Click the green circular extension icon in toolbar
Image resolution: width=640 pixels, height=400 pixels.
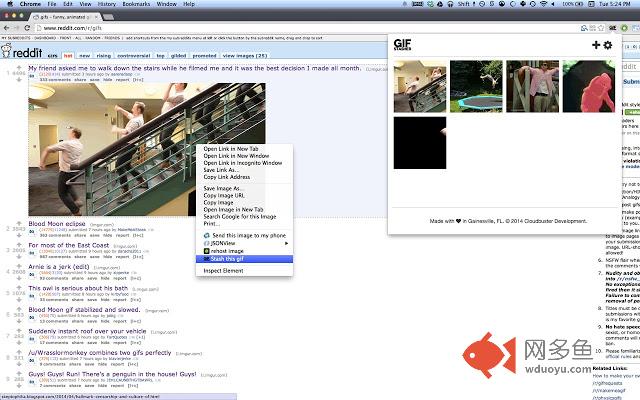[x=624, y=28]
